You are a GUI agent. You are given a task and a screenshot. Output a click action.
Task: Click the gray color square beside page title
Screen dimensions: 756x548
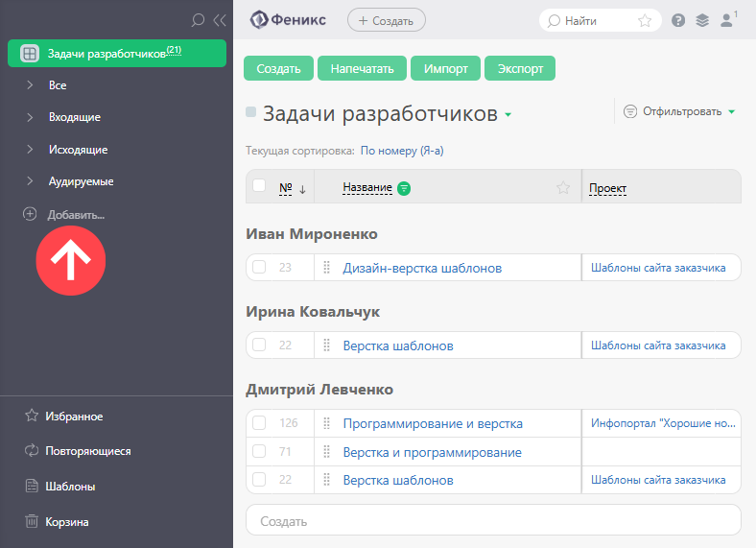[x=250, y=112]
